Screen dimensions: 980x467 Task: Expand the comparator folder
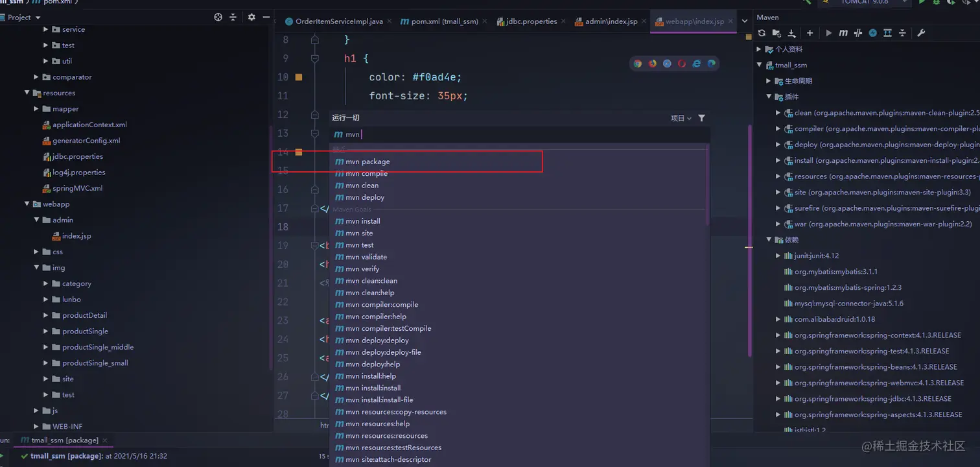(x=37, y=77)
